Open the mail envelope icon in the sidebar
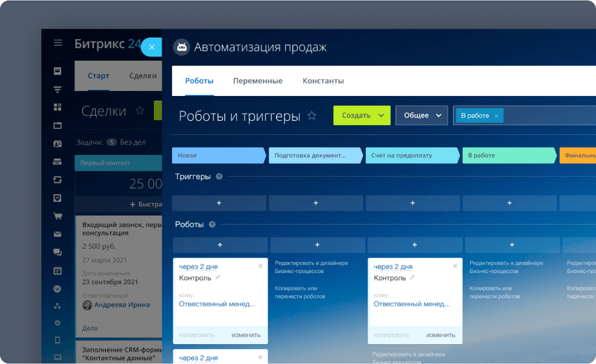The height and width of the screenshot is (364, 596). pos(57,234)
